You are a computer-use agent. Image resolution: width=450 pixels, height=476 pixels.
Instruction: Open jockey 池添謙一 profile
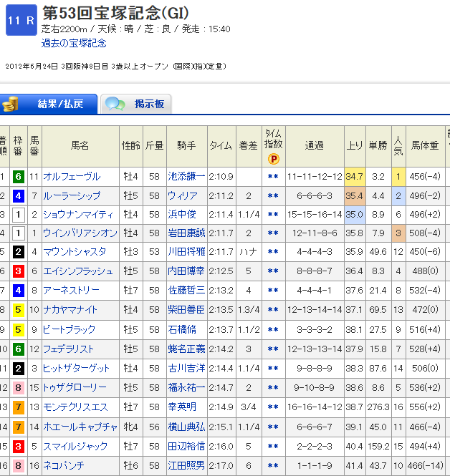pos(186,176)
